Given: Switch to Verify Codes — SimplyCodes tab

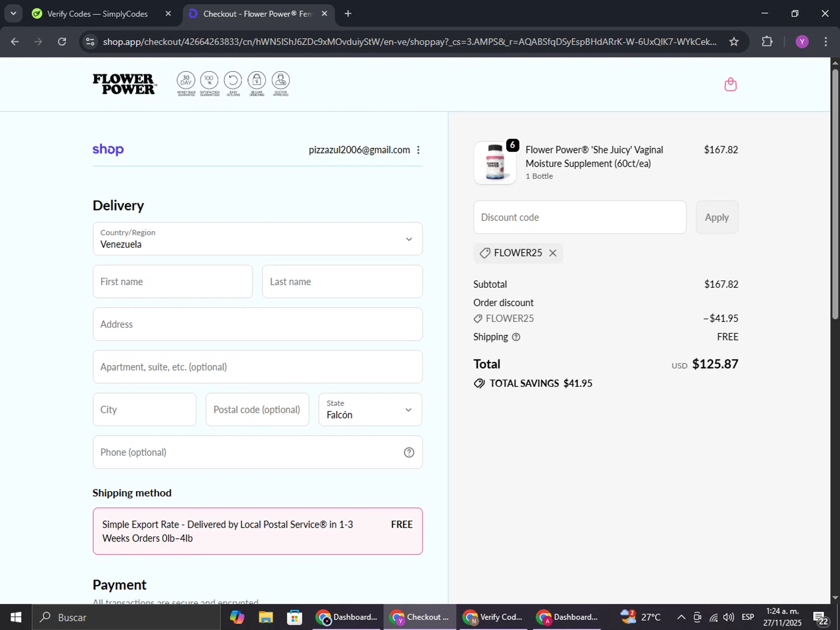Looking at the screenshot, I should pos(97,14).
